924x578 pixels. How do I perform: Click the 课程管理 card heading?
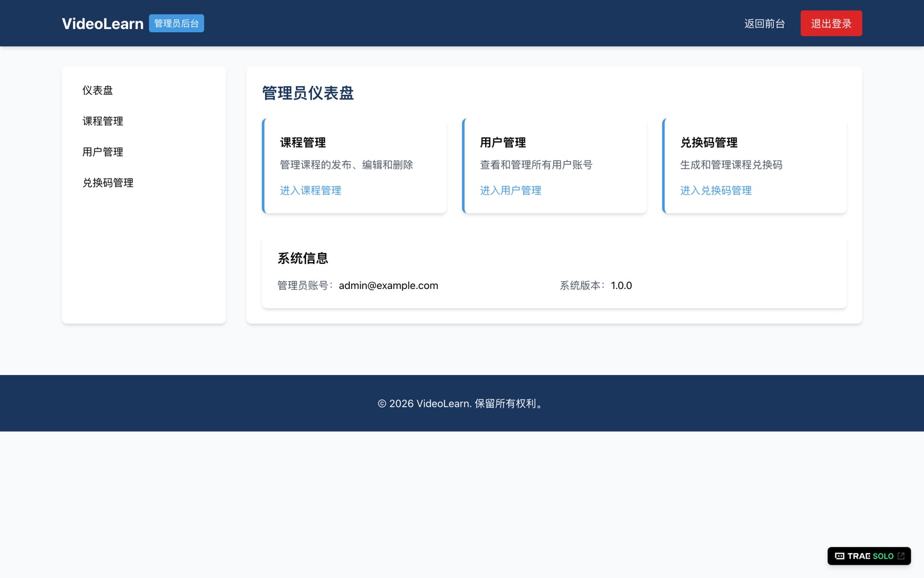click(303, 143)
